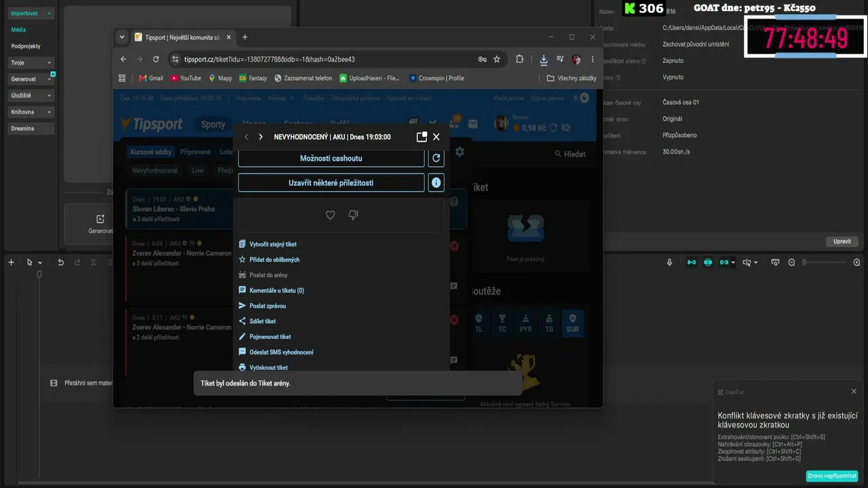Expand CapCut Tvoje section
868x488 pixels.
click(x=31, y=62)
